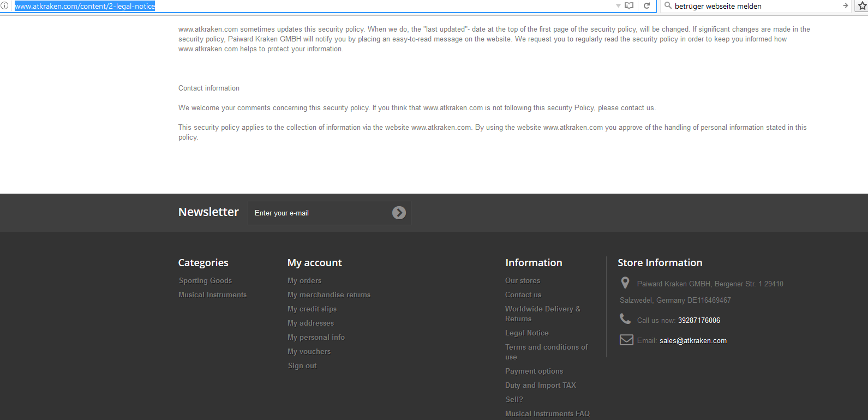Click the store location pin icon

(x=625, y=283)
